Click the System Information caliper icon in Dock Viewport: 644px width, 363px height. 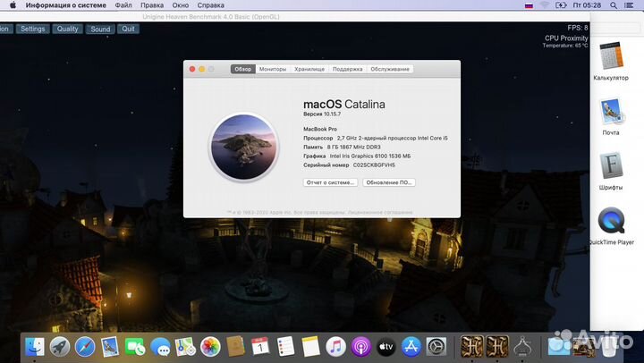(x=523, y=347)
